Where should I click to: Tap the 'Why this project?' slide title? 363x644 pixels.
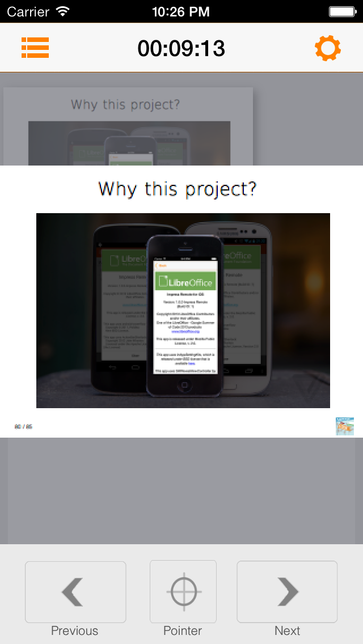(178, 189)
